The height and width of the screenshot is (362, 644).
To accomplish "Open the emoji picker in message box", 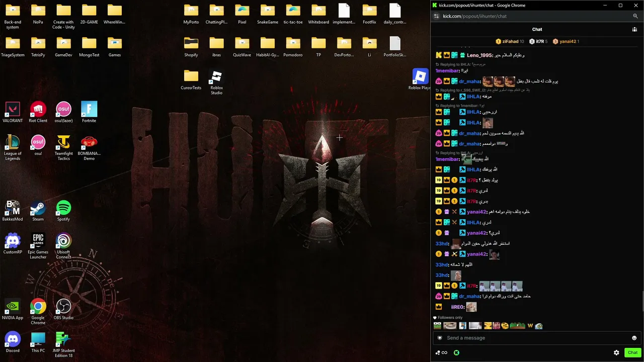I will [x=634, y=338].
